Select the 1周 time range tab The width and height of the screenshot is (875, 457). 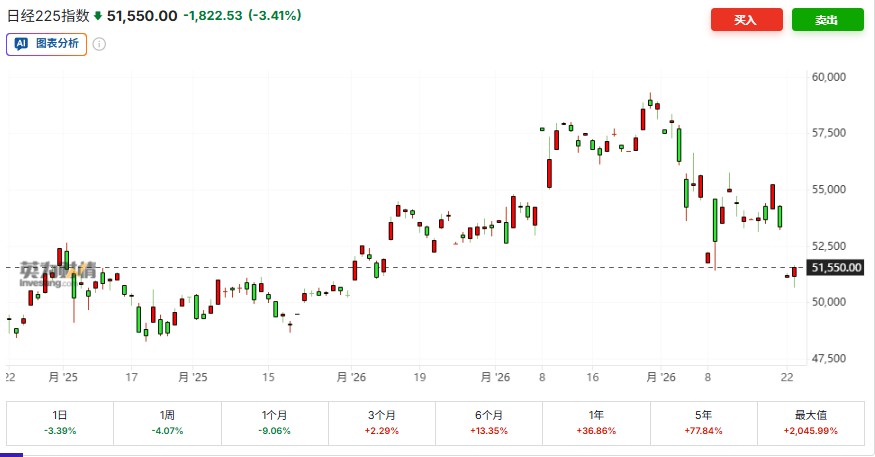point(167,421)
